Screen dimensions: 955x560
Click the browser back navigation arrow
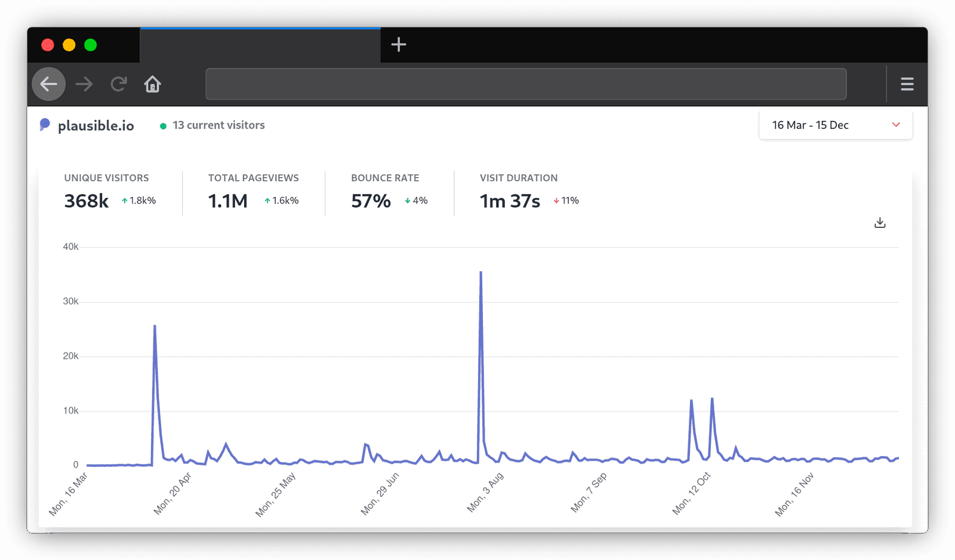tap(48, 84)
